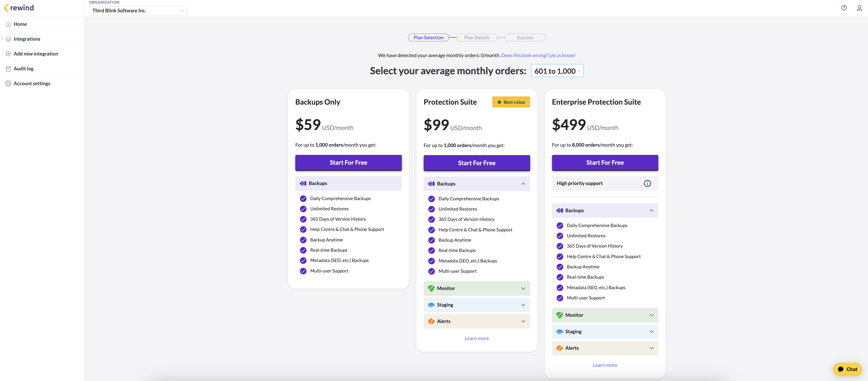Open the Chat bubble widget
868x381 pixels.
pos(847,369)
